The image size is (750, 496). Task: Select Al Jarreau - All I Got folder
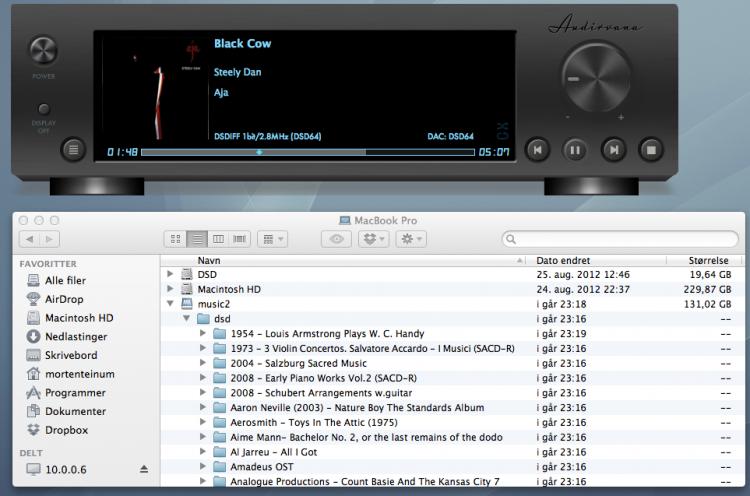coord(273,452)
